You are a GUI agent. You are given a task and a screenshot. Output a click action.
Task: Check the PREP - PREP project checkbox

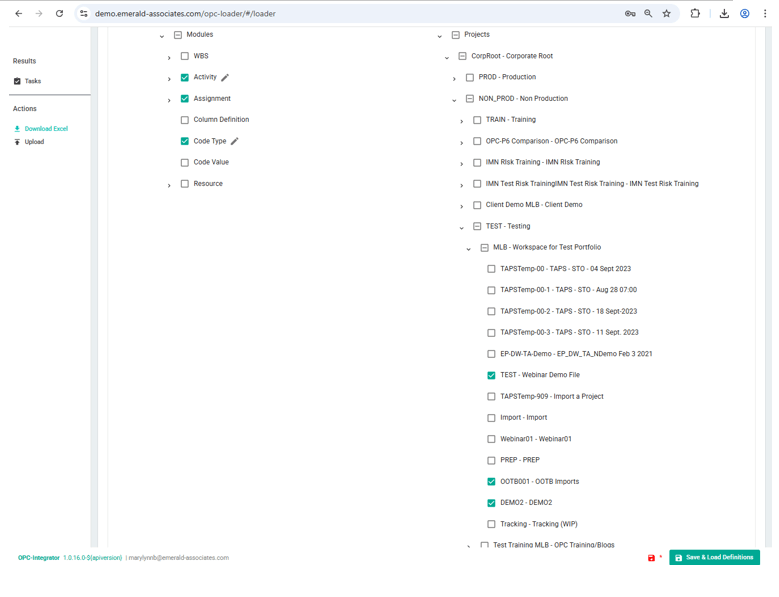tap(491, 460)
